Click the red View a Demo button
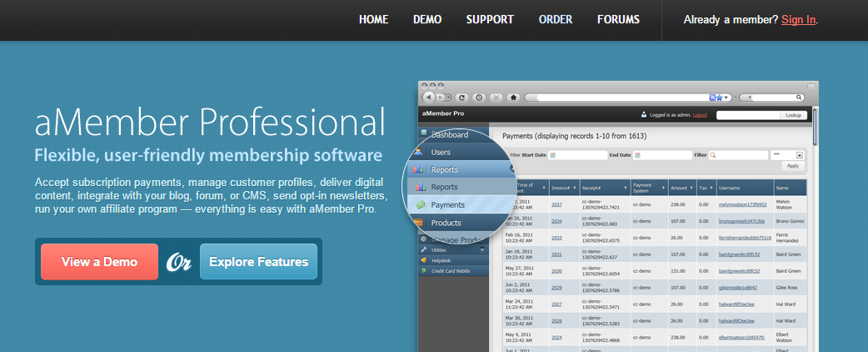868x352 pixels. coord(99,262)
